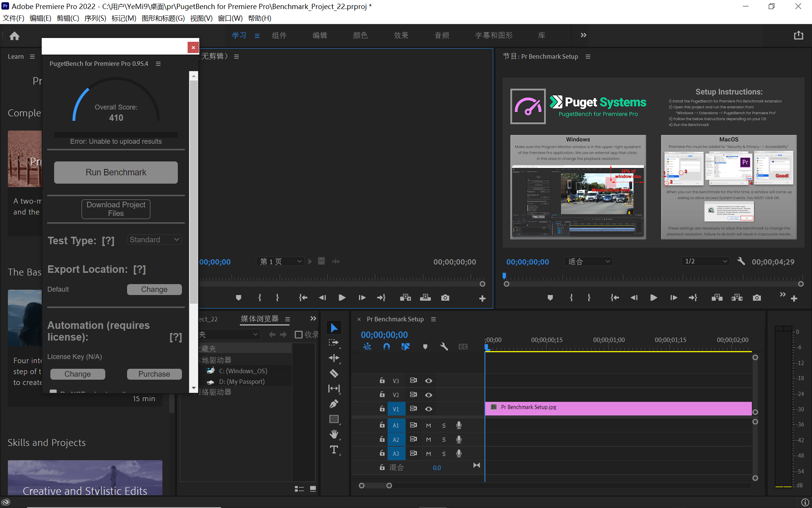Open the 窗口(W) menu
Image resolution: width=812 pixels, height=508 pixels.
click(230, 18)
